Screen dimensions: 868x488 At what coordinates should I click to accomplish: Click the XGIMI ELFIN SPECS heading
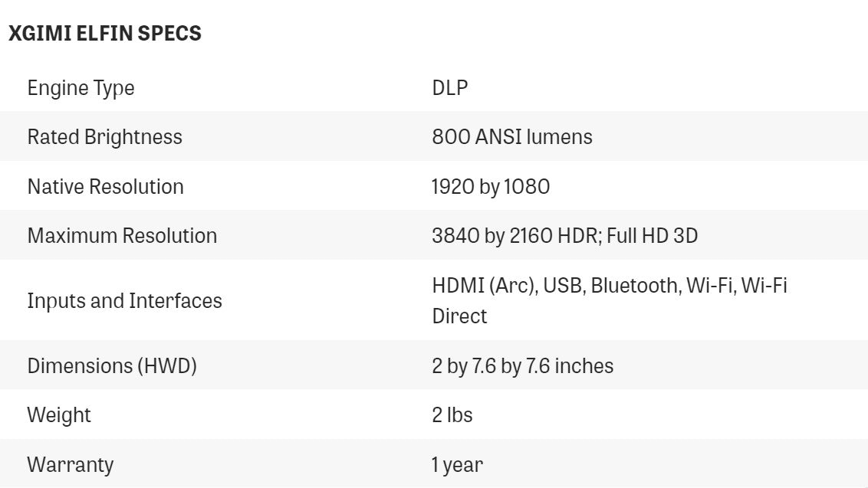(105, 34)
